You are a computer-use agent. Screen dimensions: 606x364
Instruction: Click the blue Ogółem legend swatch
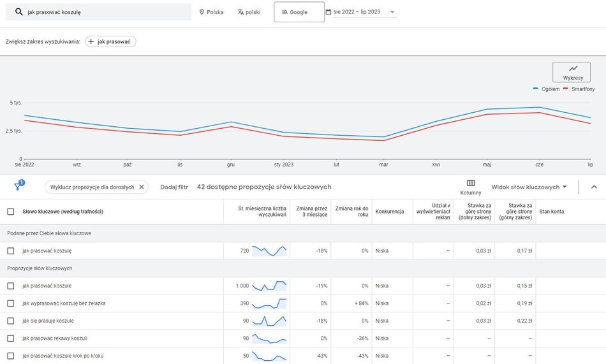click(x=536, y=89)
